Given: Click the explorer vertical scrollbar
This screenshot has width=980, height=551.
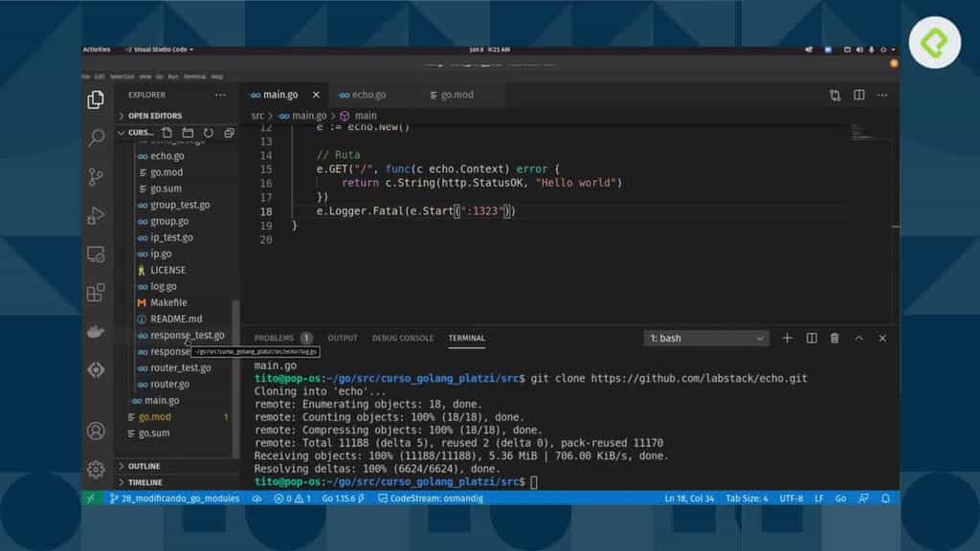Looking at the screenshot, I should [x=235, y=378].
